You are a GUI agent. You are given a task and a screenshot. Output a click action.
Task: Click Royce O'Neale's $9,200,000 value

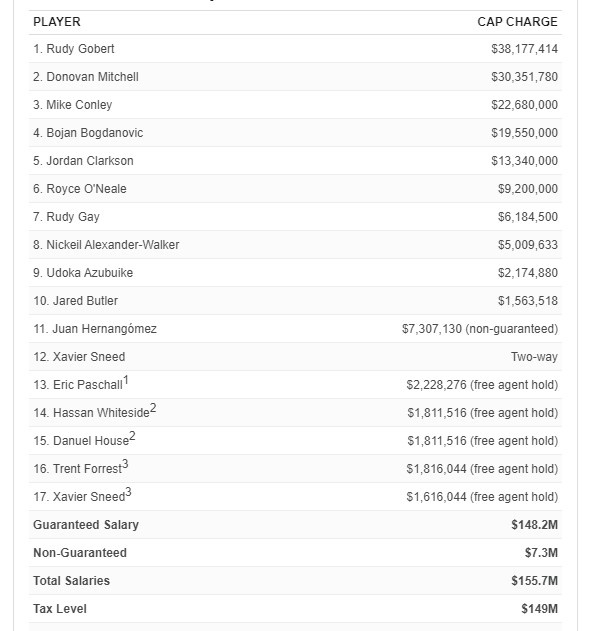pos(528,189)
